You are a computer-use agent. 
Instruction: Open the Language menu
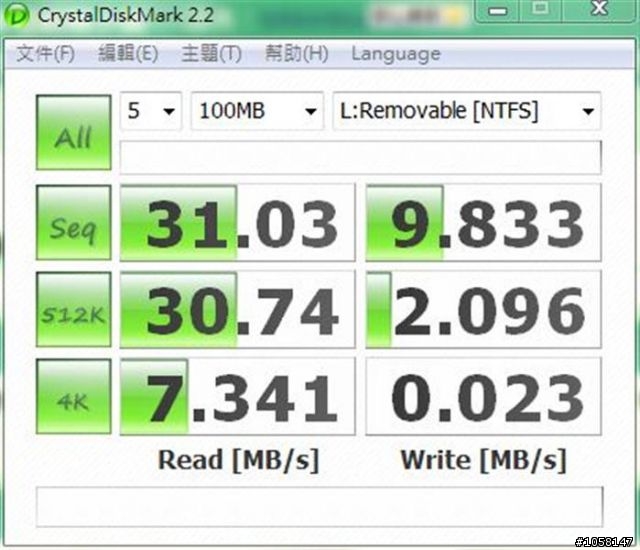[x=396, y=54]
